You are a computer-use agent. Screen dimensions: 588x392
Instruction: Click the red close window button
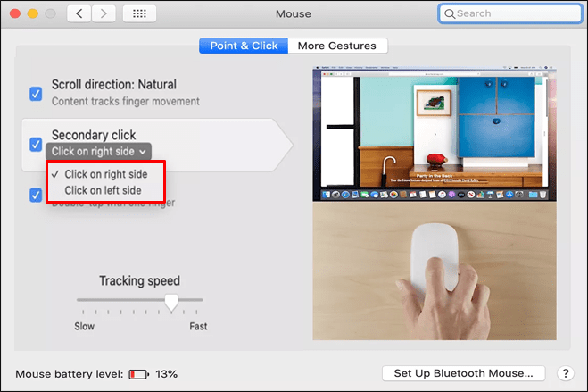tap(15, 13)
